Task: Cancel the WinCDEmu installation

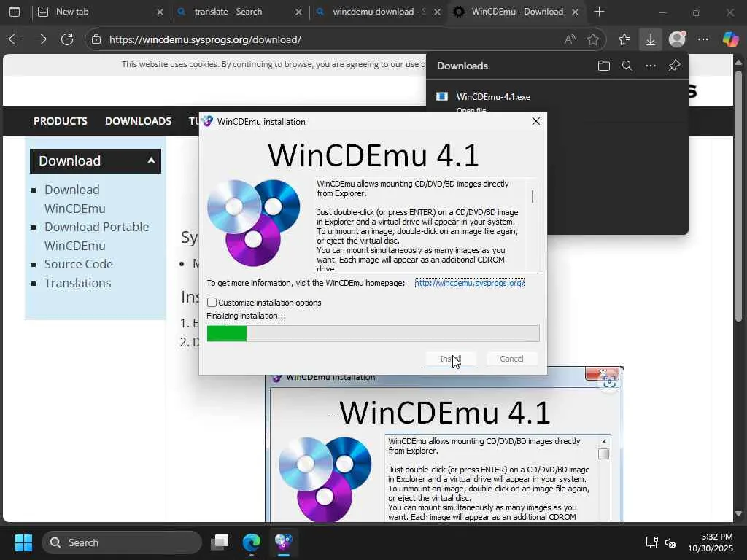Action: tap(511, 359)
